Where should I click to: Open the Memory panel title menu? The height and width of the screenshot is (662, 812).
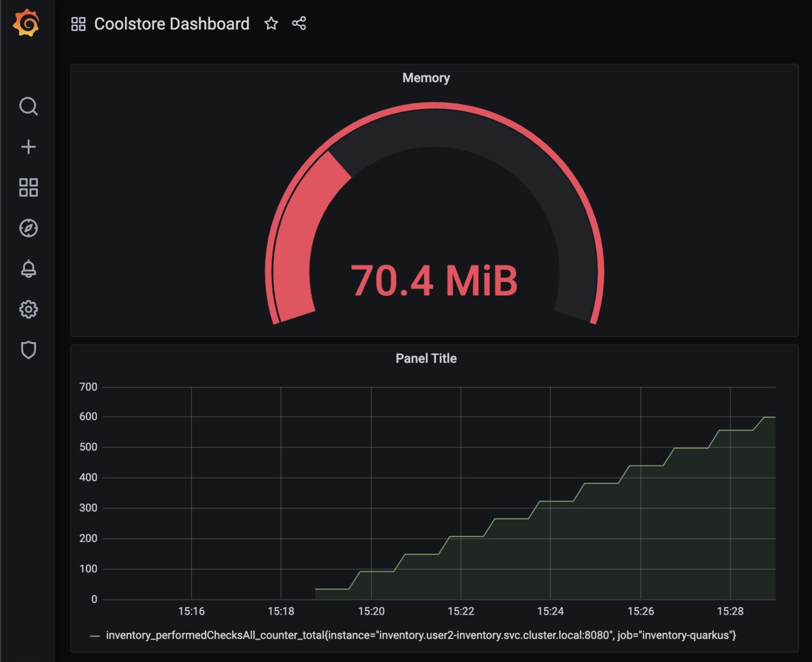tap(426, 78)
